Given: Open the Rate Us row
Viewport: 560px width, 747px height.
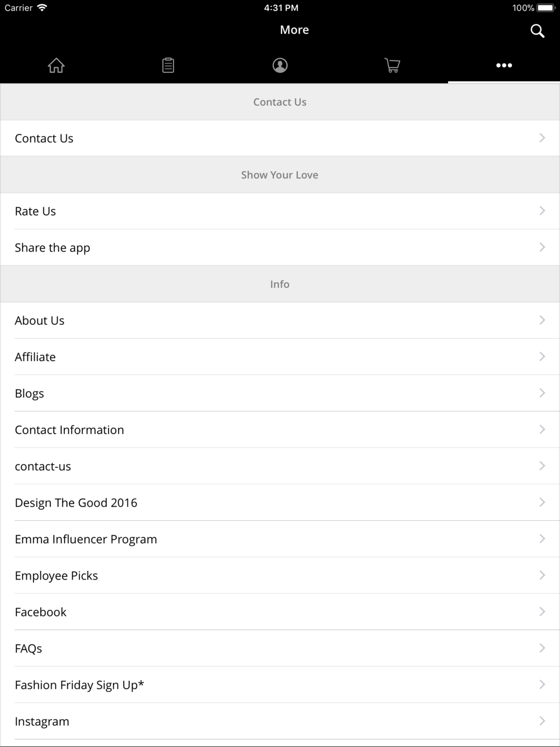Looking at the screenshot, I should (280, 211).
